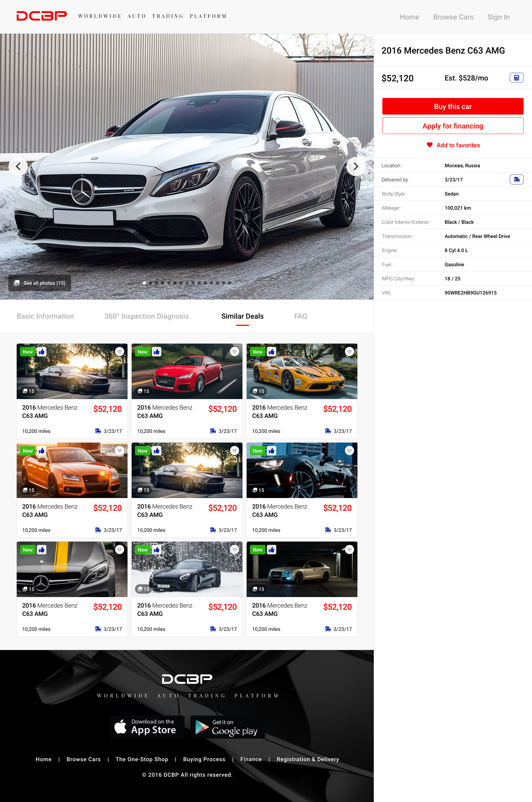Open the orange Audi car thumbnail
Screen dimensions: 532x802
[x=72, y=470]
